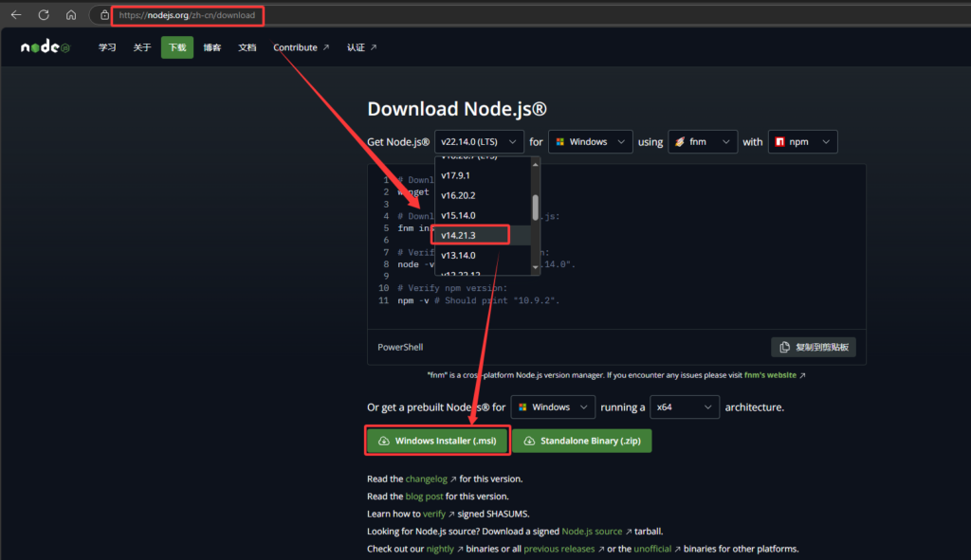Click the Windows logo in the top platform dropdown
Screen dimensions: 971x560
[559, 142]
